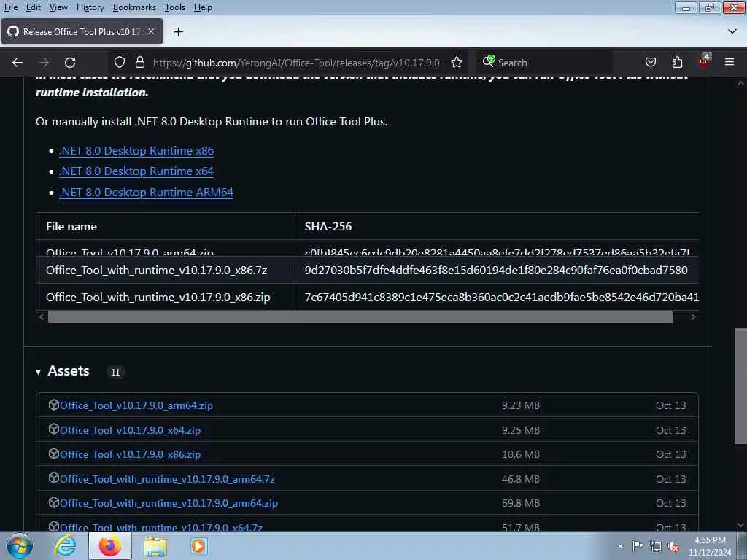Focus the Search box in toolbar
747x560 pixels.
click(544, 63)
